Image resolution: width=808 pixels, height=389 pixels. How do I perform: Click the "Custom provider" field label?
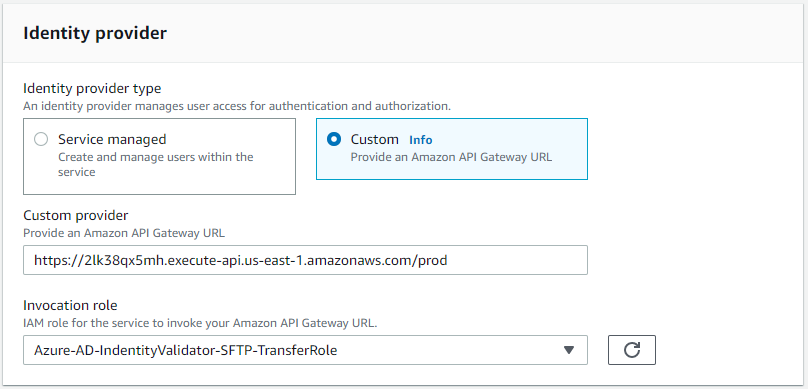coord(76,215)
